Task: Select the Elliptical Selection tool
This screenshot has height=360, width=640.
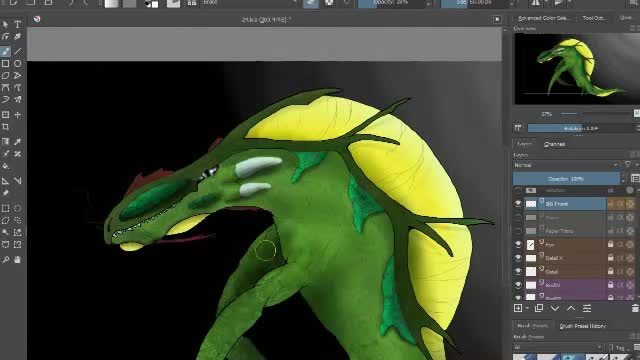Action: 18,208
